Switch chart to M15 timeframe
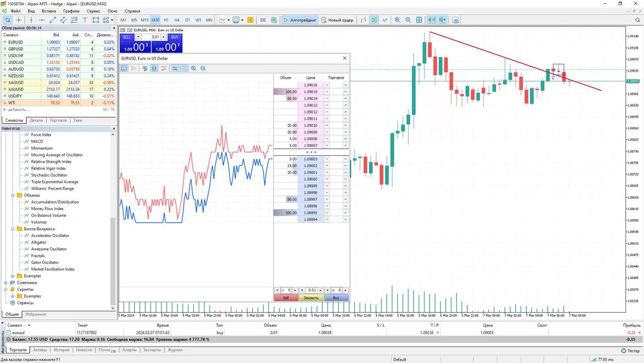Viewport: 644px width, 363px height. (144, 20)
